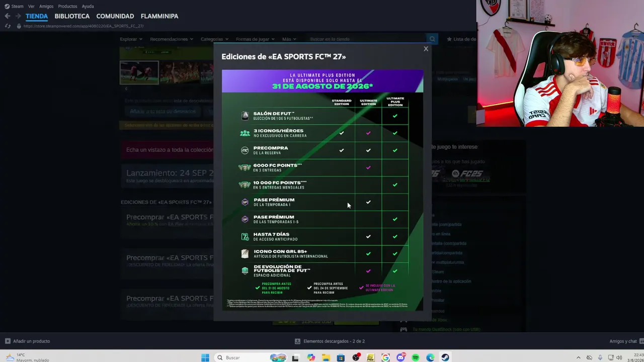Image resolution: width=644 pixels, height=362 pixels.
Task: Switch to the BIBLIOTECA tab
Action: pos(72,16)
